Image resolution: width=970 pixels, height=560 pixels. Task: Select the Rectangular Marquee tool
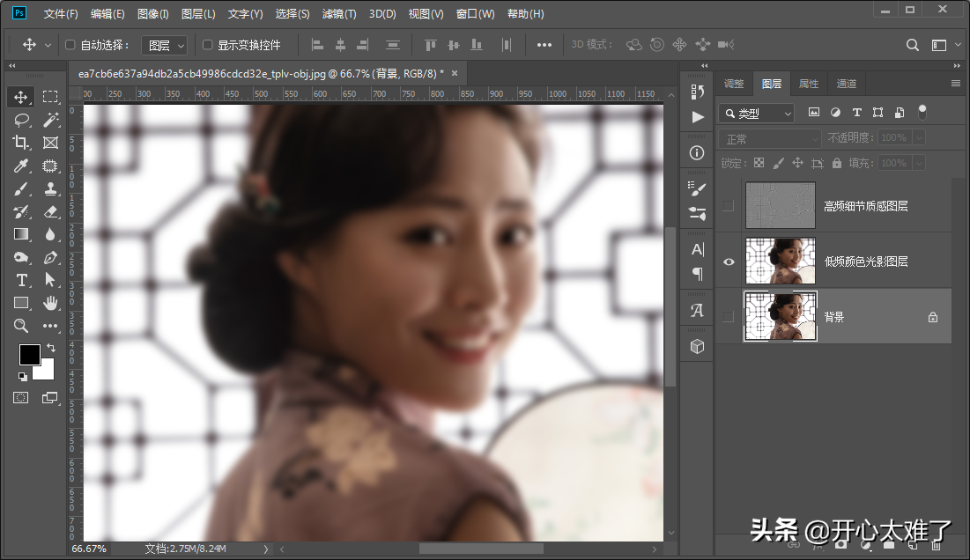click(50, 97)
